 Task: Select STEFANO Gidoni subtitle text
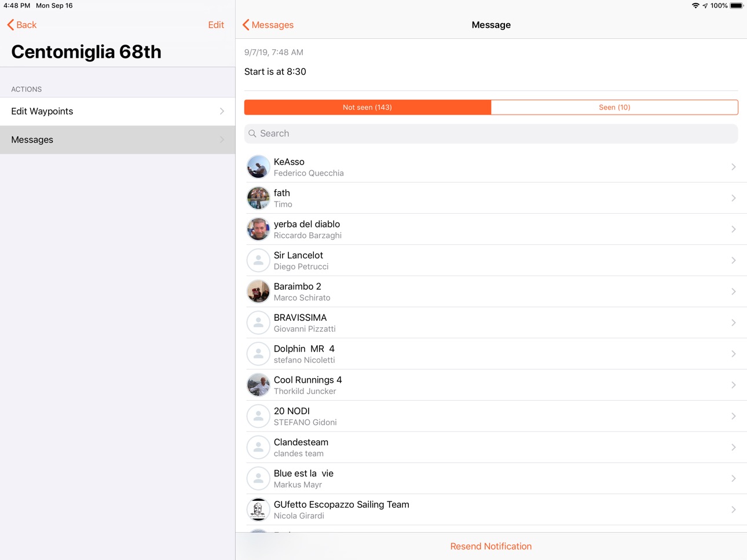pyautogui.click(x=305, y=423)
